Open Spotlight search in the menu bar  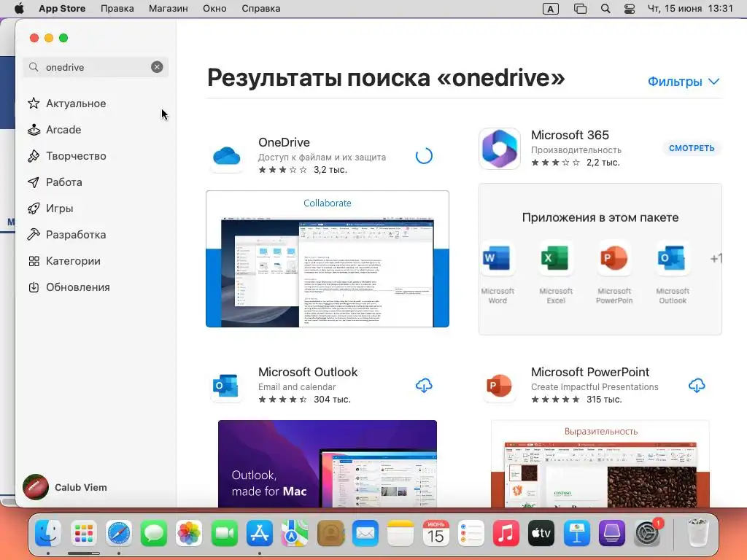tap(605, 9)
